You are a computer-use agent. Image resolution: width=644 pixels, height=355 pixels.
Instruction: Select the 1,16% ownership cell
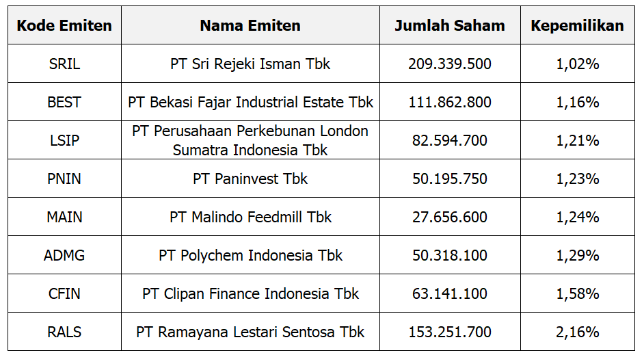[x=577, y=103]
